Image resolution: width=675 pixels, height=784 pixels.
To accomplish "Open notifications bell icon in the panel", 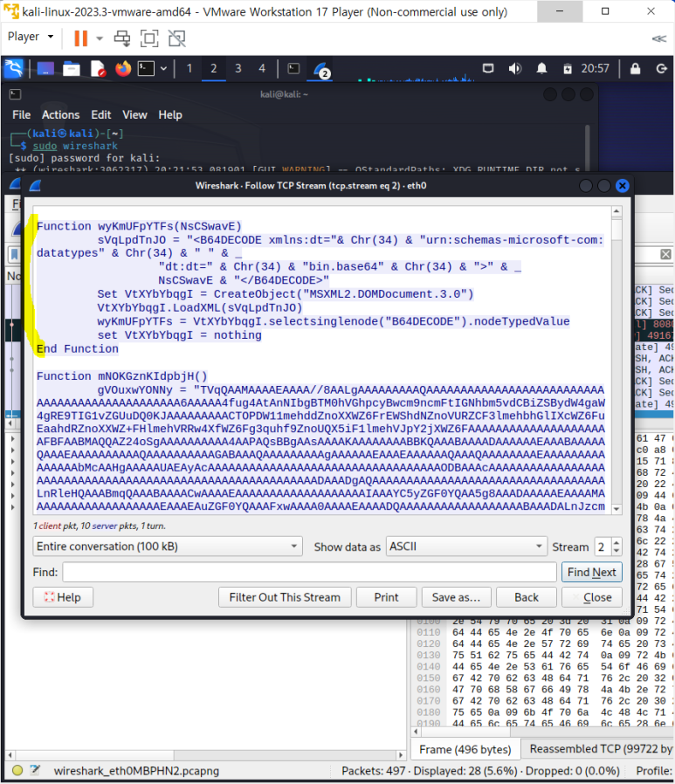I will 541,68.
